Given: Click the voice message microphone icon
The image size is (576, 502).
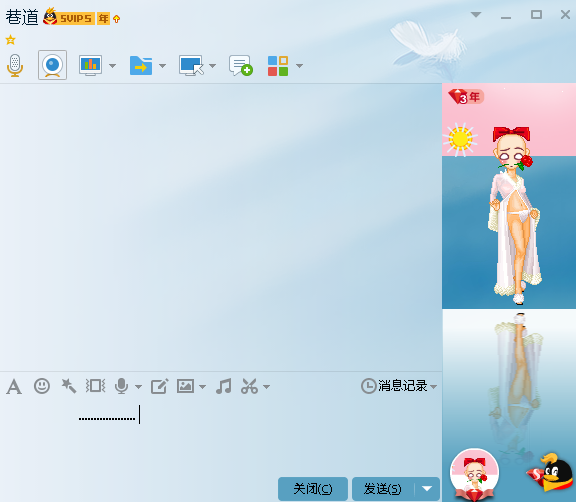Looking at the screenshot, I should pyautogui.click(x=121, y=386).
